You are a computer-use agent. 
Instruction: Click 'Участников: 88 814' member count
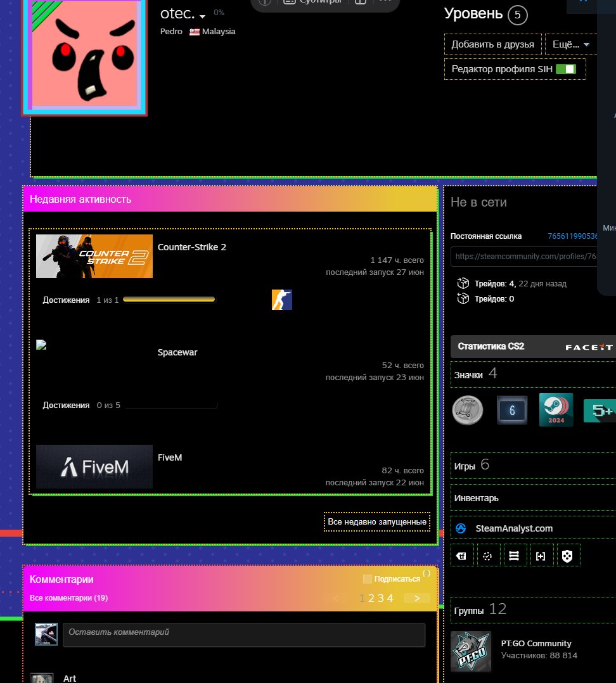[539, 656]
